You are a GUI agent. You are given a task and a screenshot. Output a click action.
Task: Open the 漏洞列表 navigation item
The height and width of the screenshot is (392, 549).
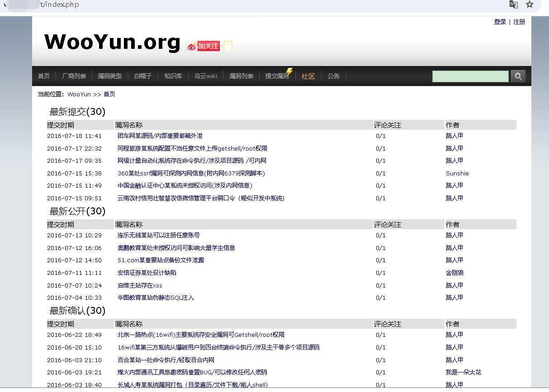click(241, 76)
